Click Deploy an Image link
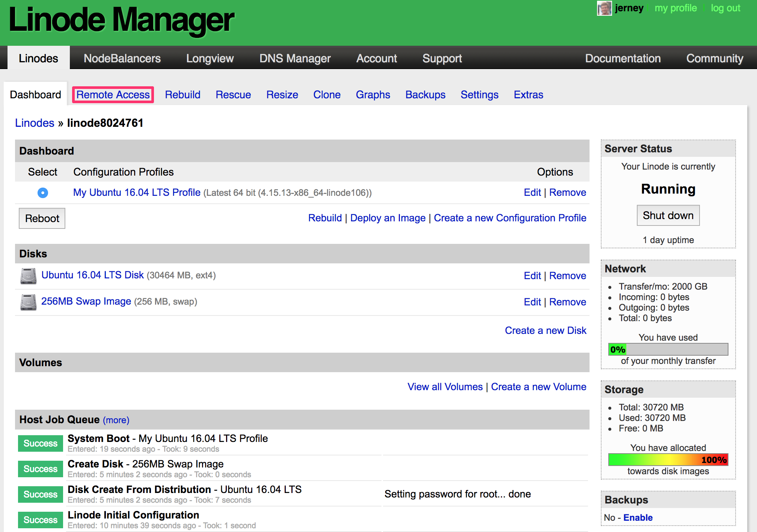The width and height of the screenshot is (757, 532). pos(388,218)
